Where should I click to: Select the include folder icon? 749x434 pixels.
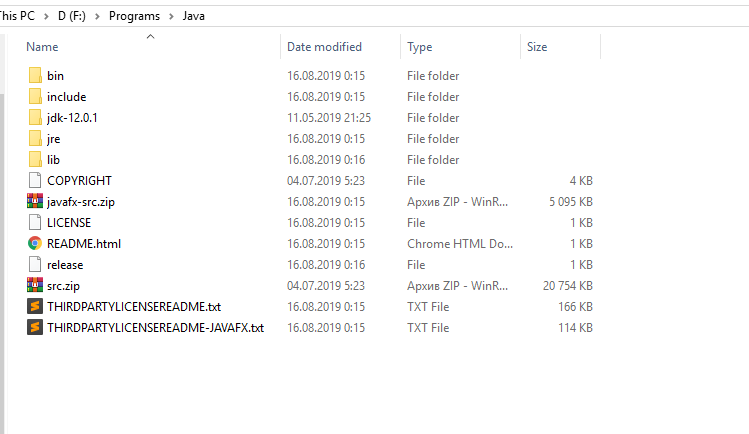(35, 96)
